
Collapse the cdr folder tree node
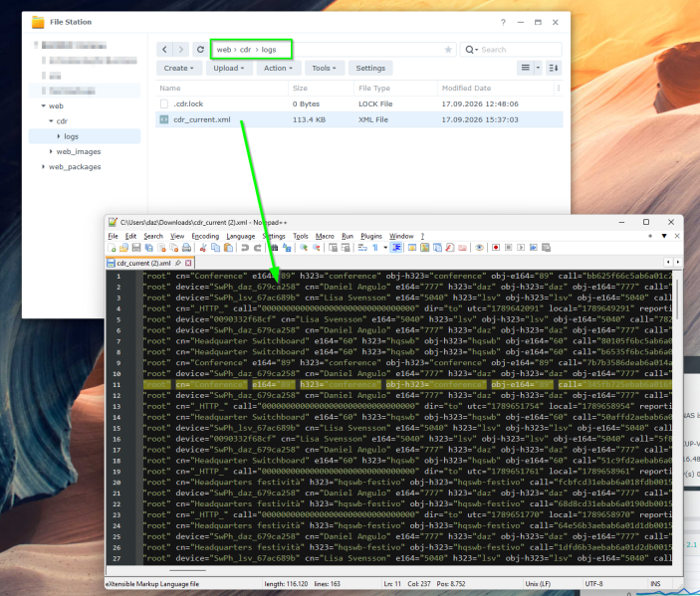point(51,121)
